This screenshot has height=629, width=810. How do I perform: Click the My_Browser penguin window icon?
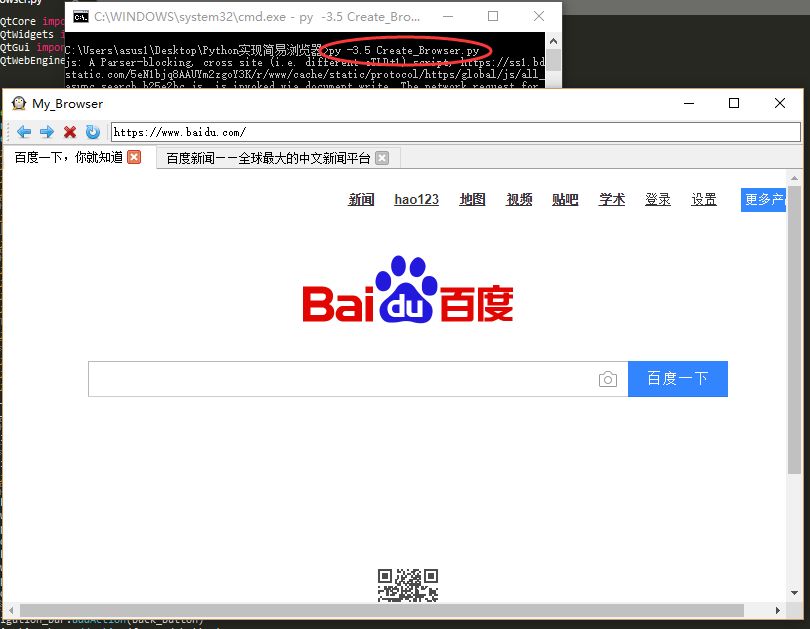pyautogui.click(x=18, y=103)
